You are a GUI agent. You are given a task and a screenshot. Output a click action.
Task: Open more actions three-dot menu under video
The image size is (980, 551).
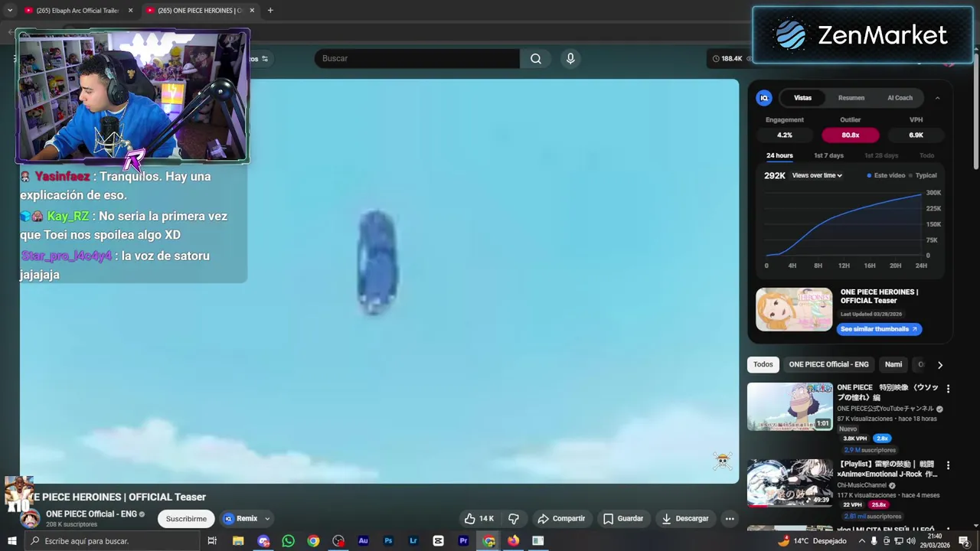(730, 519)
